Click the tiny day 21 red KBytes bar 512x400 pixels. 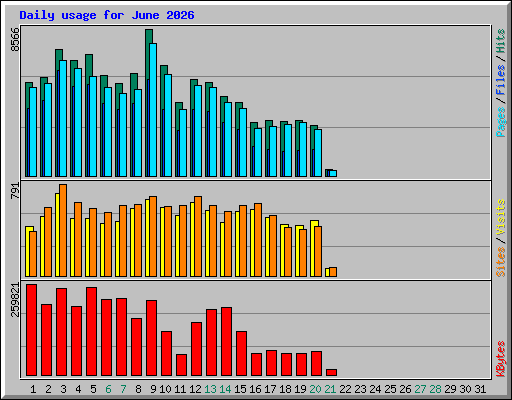(x=331, y=373)
